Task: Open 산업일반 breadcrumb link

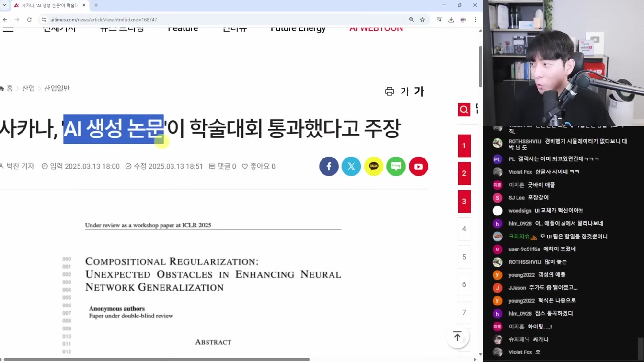Action: (x=57, y=89)
